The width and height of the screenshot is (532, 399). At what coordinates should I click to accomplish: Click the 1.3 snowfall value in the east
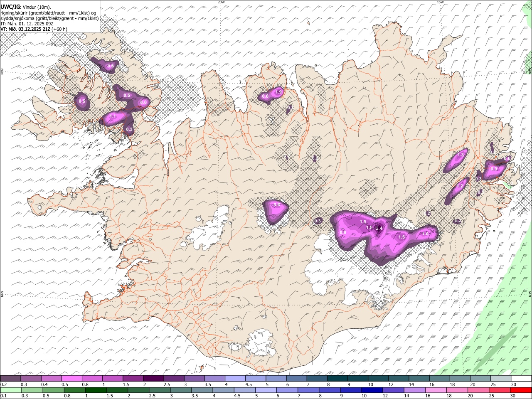tap(461, 155)
